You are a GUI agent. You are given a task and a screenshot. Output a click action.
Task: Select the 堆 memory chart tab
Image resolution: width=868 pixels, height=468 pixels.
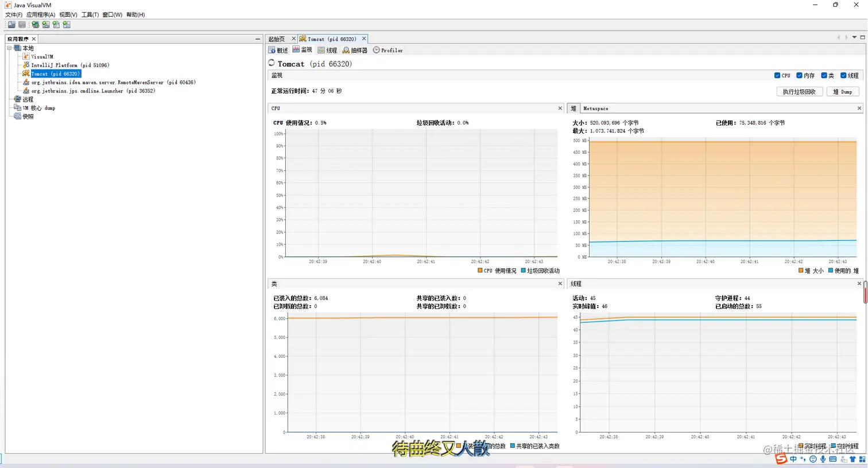tap(573, 108)
